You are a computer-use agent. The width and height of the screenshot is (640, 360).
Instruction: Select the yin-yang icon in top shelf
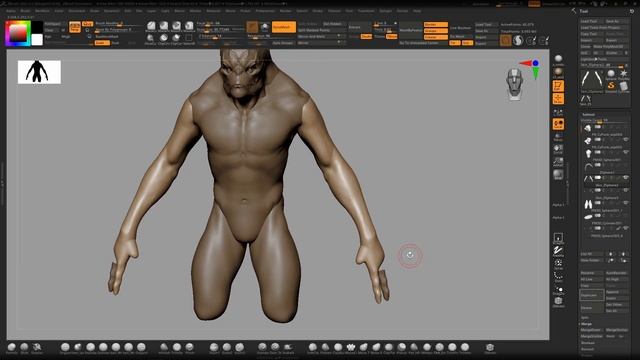[x=518, y=40]
